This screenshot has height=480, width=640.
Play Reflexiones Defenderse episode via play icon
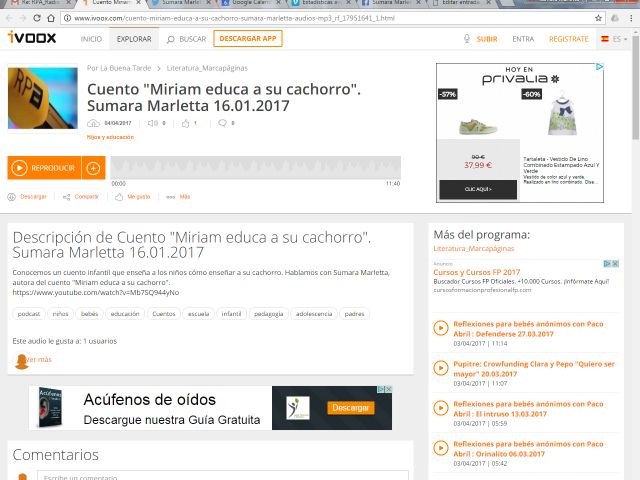point(440,328)
